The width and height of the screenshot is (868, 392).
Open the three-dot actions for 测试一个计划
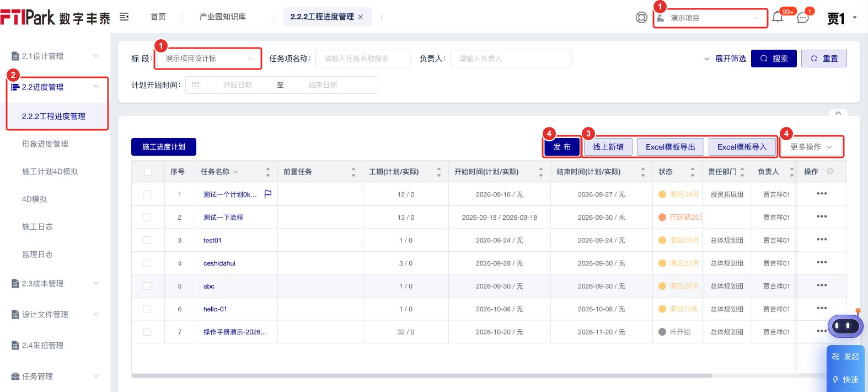tap(822, 194)
